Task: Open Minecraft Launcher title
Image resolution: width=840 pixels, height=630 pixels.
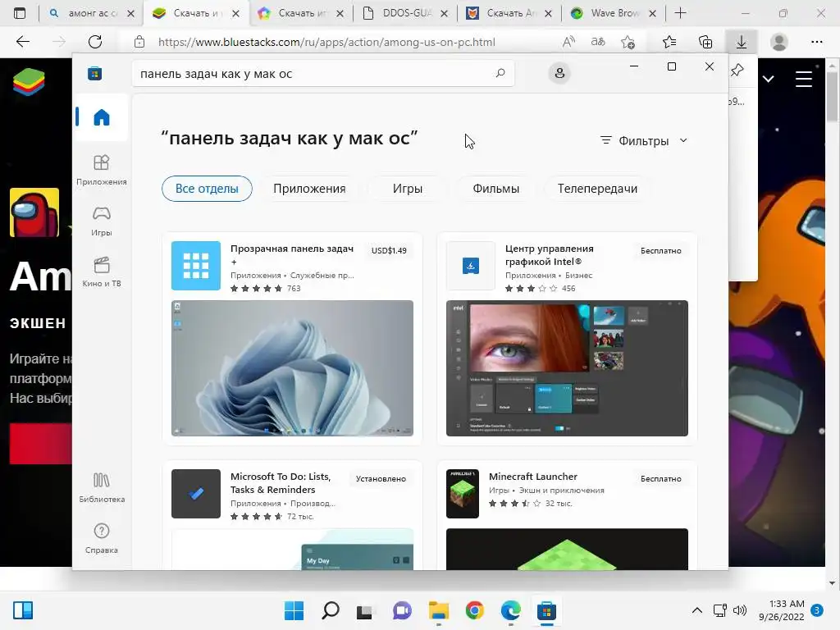Action: pos(533,477)
